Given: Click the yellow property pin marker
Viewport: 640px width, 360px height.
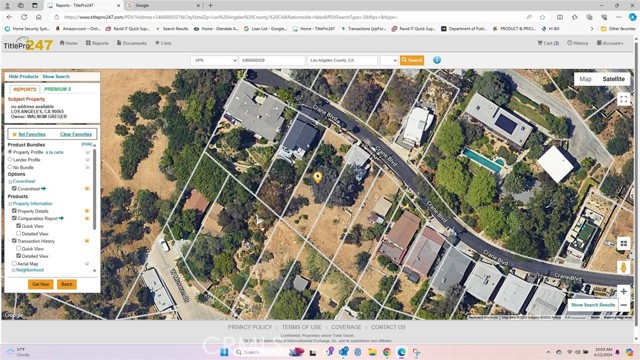Looking at the screenshot, I should click(318, 177).
